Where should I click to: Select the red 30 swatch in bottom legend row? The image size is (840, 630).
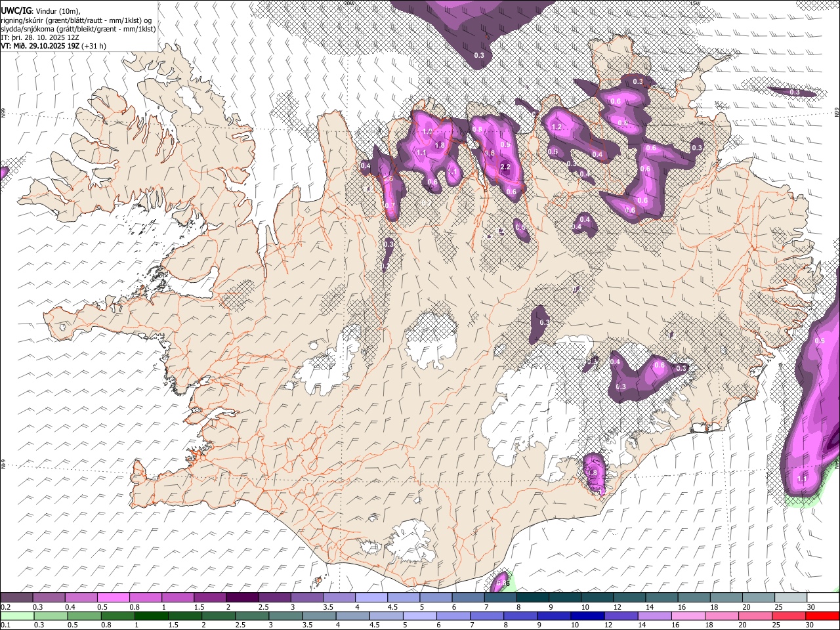[x=822, y=616]
